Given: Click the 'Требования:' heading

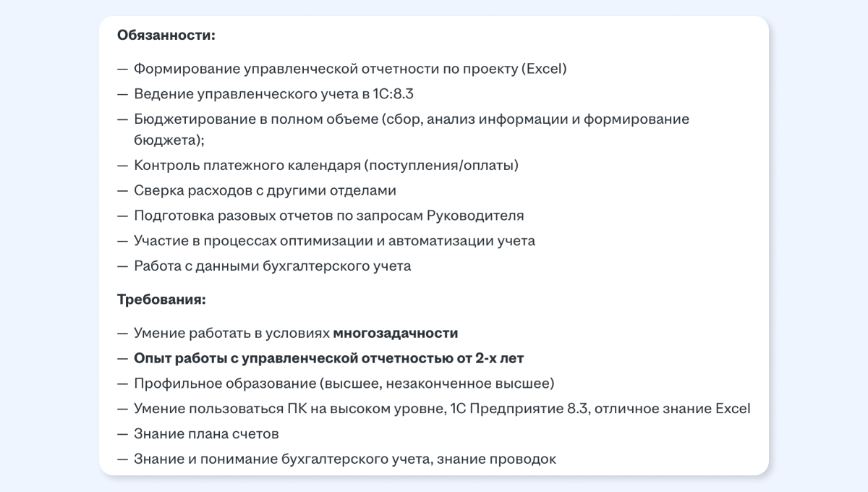Looking at the screenshot, I should [x=162, y=299].
